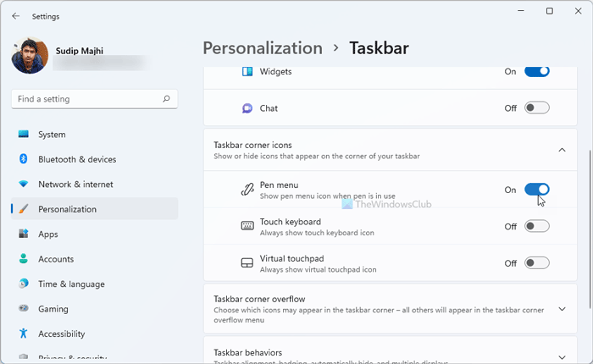
Task: Open the System settings page
Action: [x=52, y=135]
